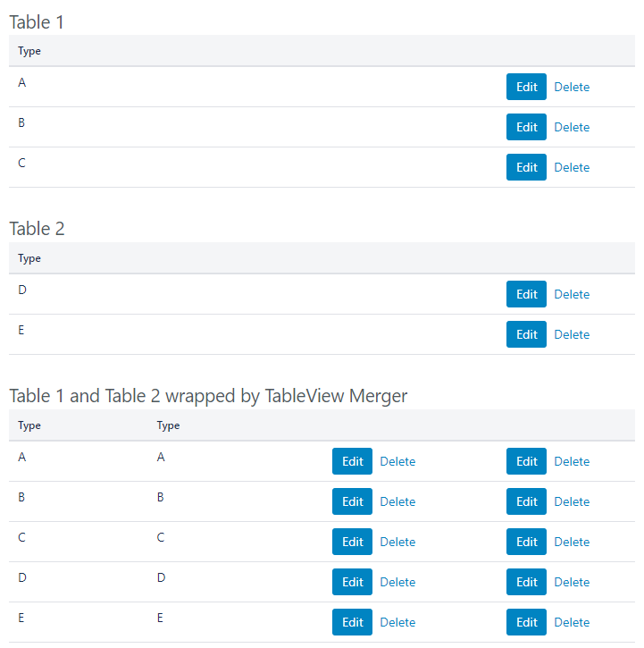Click second Delete link for merged row A
The width and height of the screenshot is (644, 648).
point(572,461)
